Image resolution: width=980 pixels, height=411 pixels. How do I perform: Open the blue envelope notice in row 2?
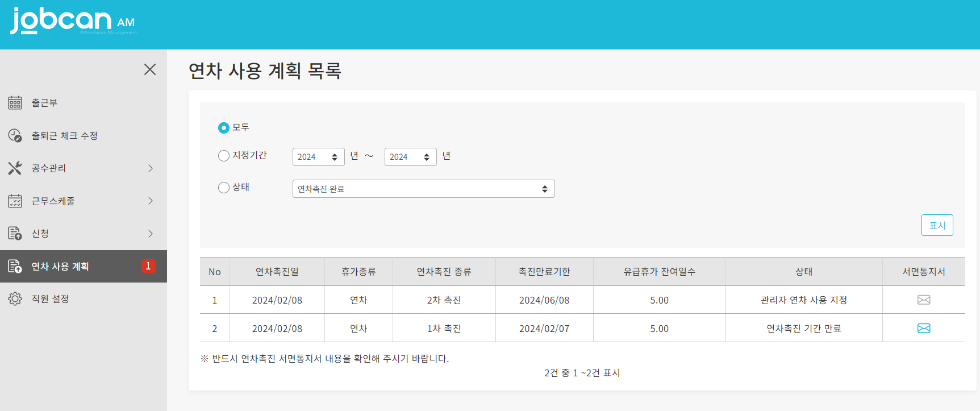(924, 329)
